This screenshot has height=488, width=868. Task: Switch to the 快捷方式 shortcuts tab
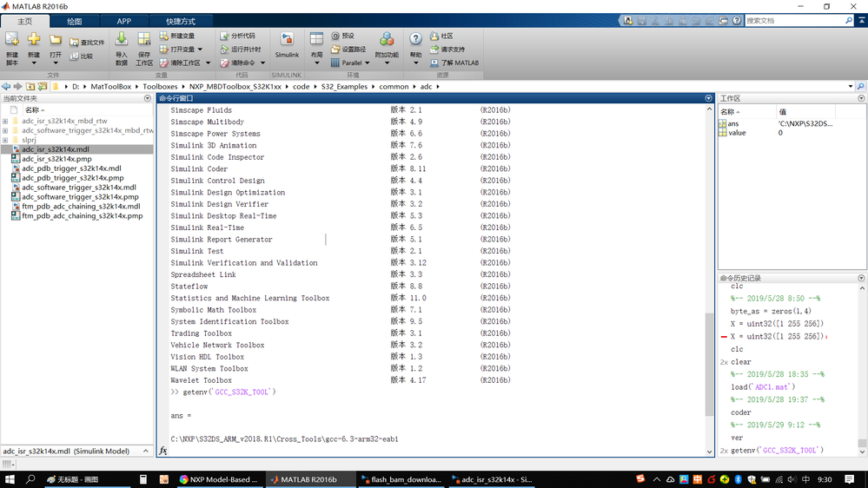181,21
